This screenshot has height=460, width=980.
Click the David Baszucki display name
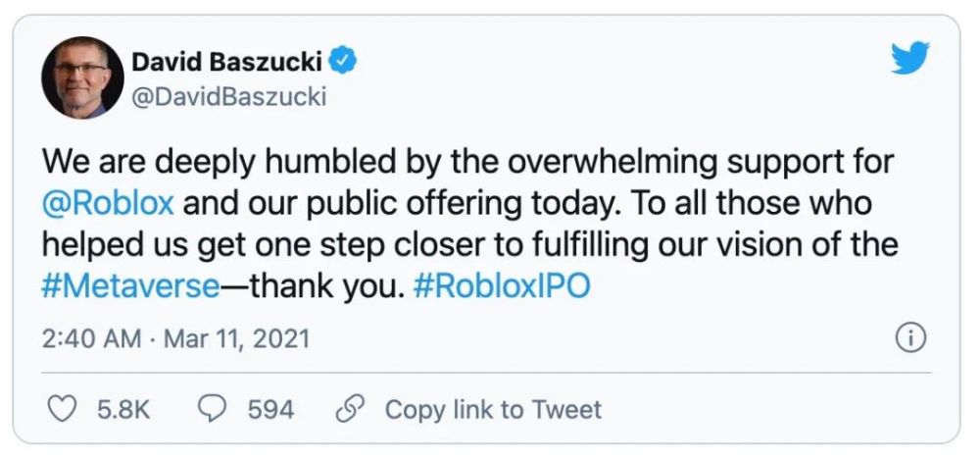tap(227, 64)
